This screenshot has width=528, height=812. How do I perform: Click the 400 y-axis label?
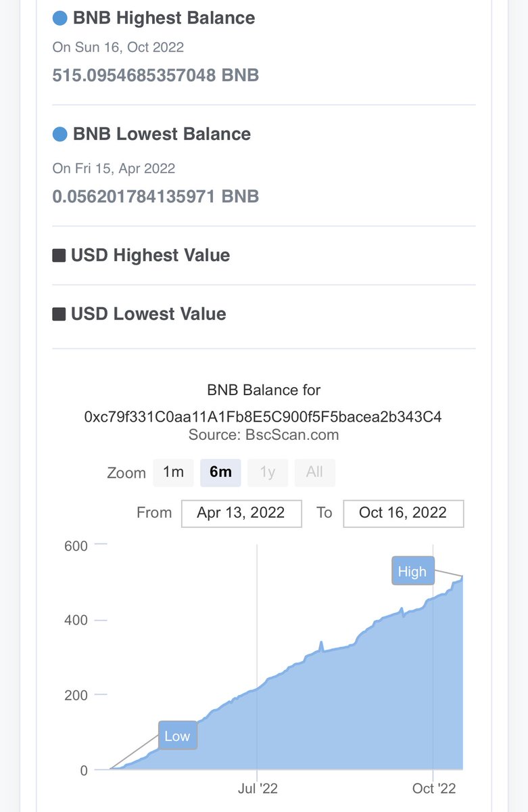(x=76, y=620)
